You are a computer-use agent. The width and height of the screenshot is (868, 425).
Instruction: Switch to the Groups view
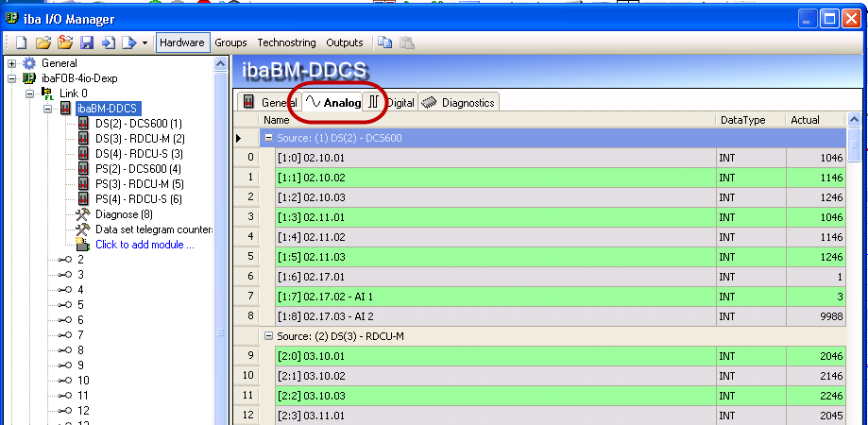(x=230, y=42)
